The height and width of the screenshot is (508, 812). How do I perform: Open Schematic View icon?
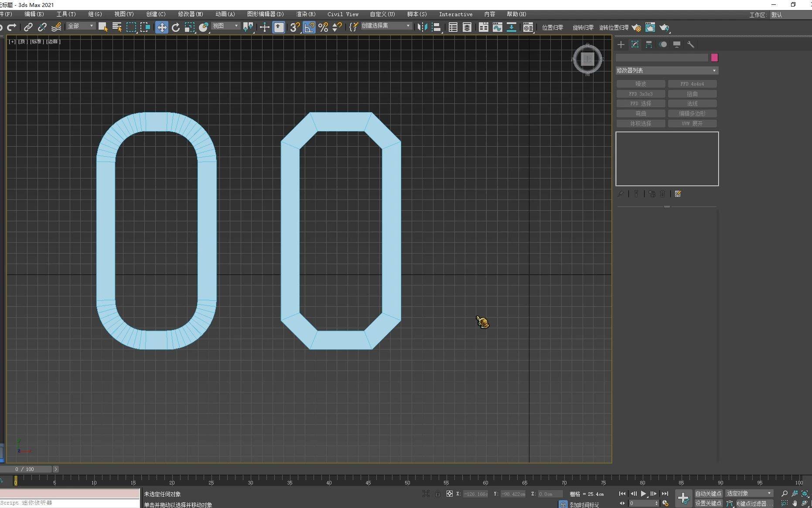point(511,27)
